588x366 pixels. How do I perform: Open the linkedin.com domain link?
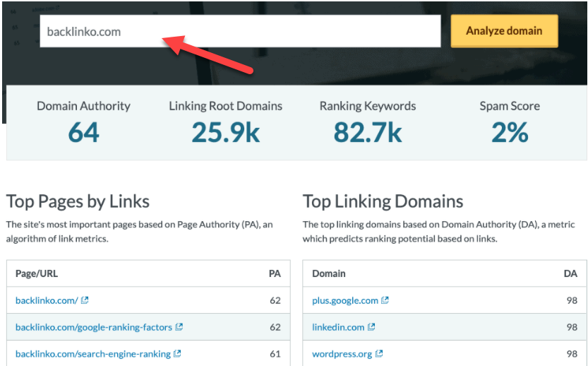coord(338,327)
